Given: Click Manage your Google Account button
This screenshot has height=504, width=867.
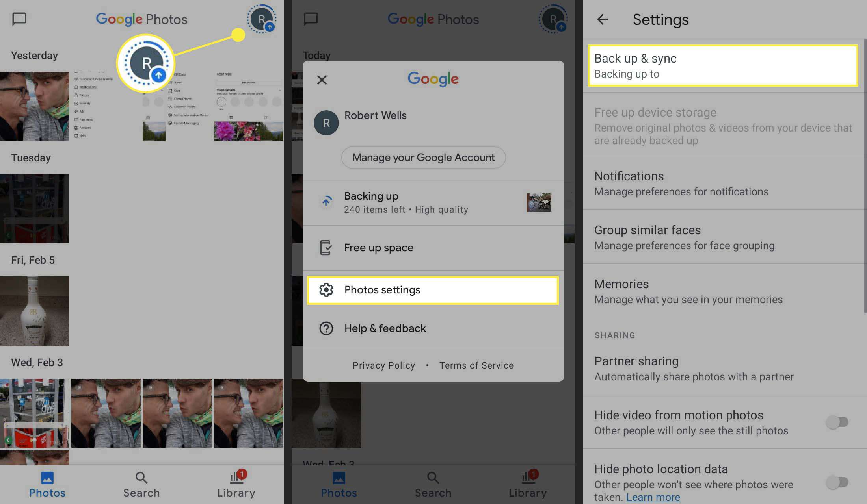Looking at the screenshot, I should [x=423, y=157].
